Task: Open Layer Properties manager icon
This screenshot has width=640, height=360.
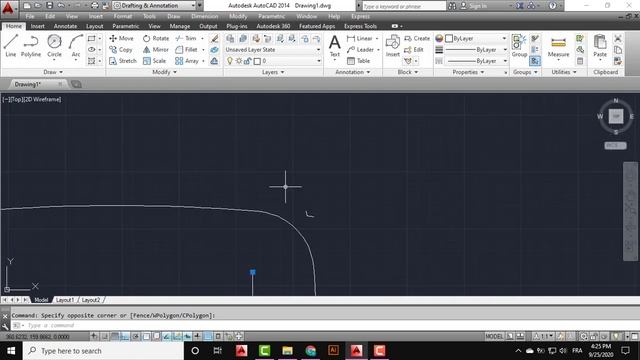Action: click(x=230, y=38)
